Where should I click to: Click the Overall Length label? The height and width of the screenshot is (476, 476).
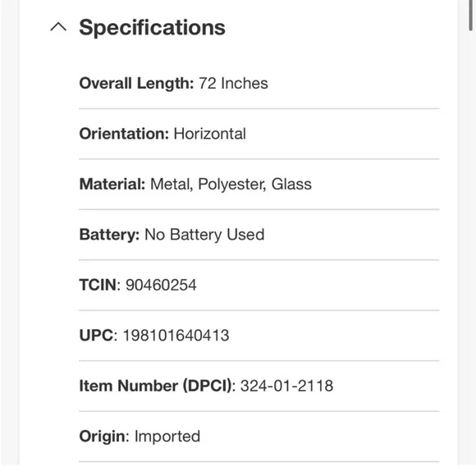(136, 83)
